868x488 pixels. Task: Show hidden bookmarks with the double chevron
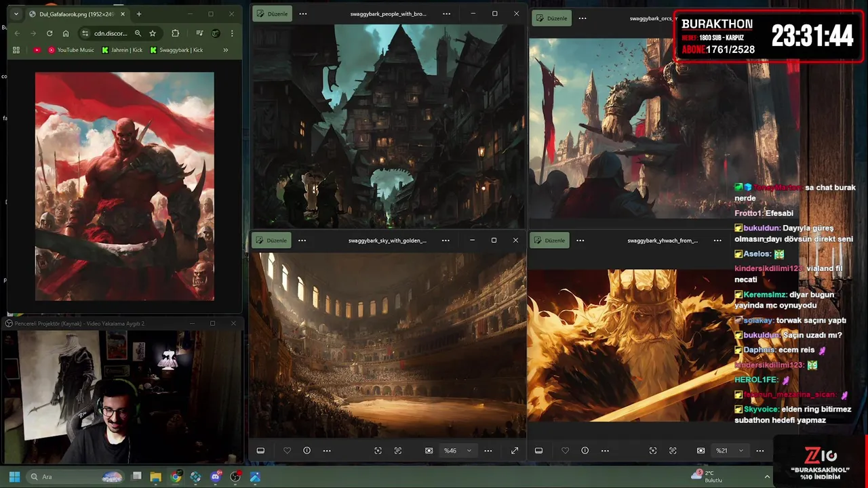225,50
